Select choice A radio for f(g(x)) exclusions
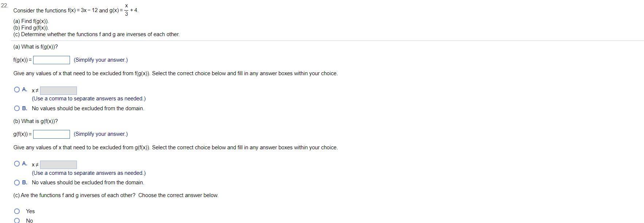 click(x=17, y=89)
